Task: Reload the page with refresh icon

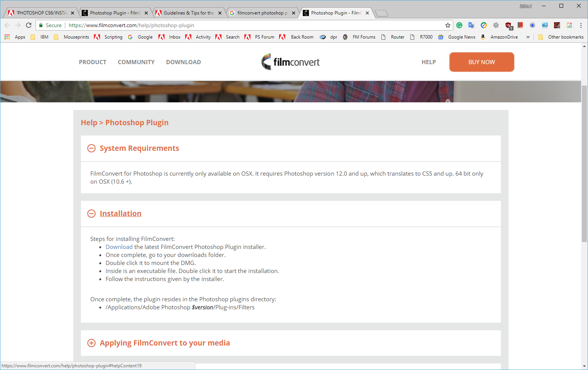Action: pyautogui.click(x=29, y=25)
